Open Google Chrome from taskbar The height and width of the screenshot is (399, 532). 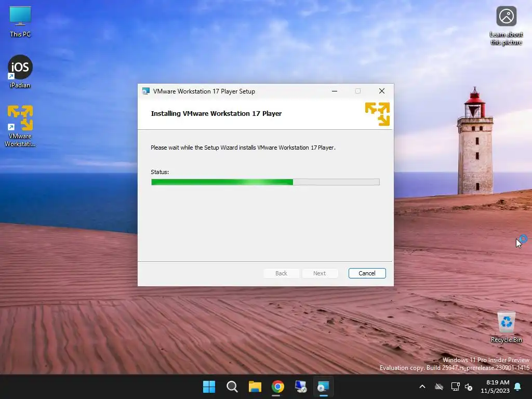coord(277,387)
